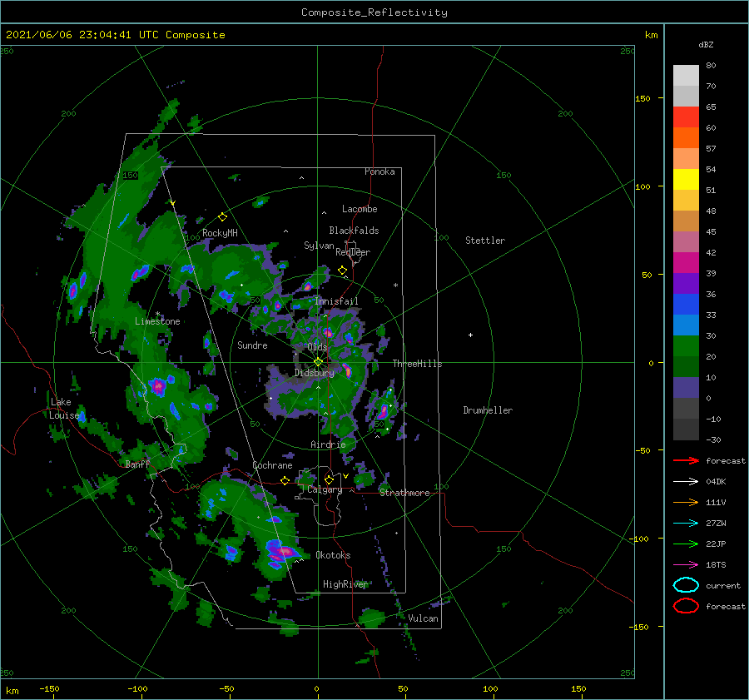Screen dimensions: 749x700
Task: Click the green 22JP arrow icon
Action: tap(686, 544)
